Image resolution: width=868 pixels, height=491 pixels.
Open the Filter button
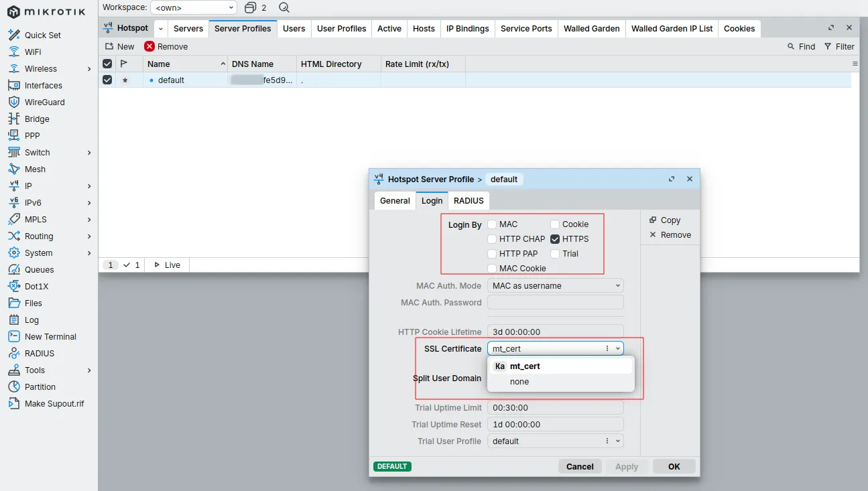(839, 47)
